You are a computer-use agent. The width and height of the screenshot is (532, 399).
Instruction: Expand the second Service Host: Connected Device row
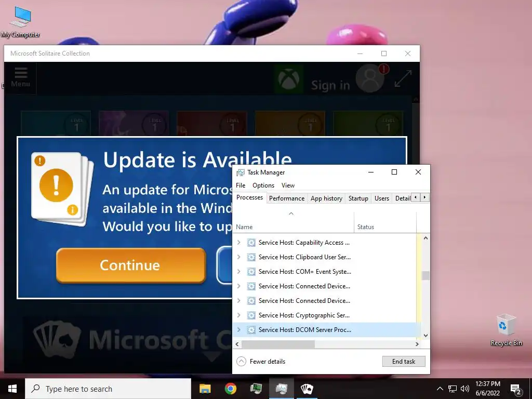[x=239, y=301]
